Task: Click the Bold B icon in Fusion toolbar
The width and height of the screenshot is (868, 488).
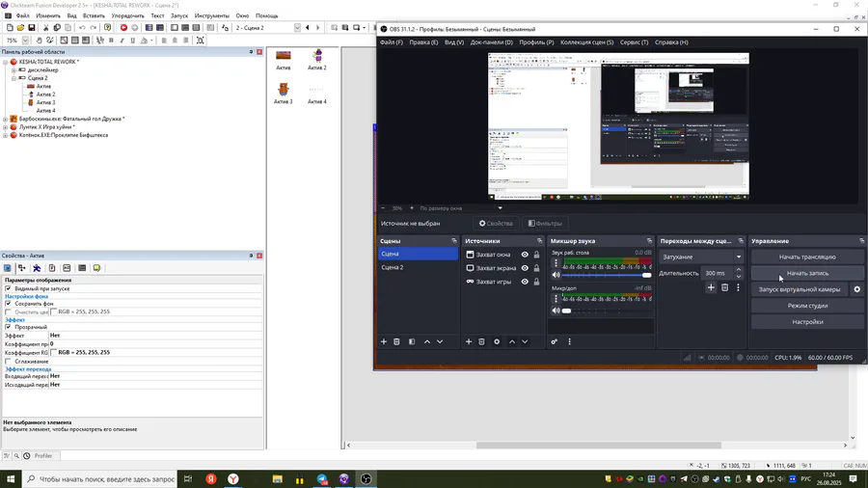Action: click(111, 41)
